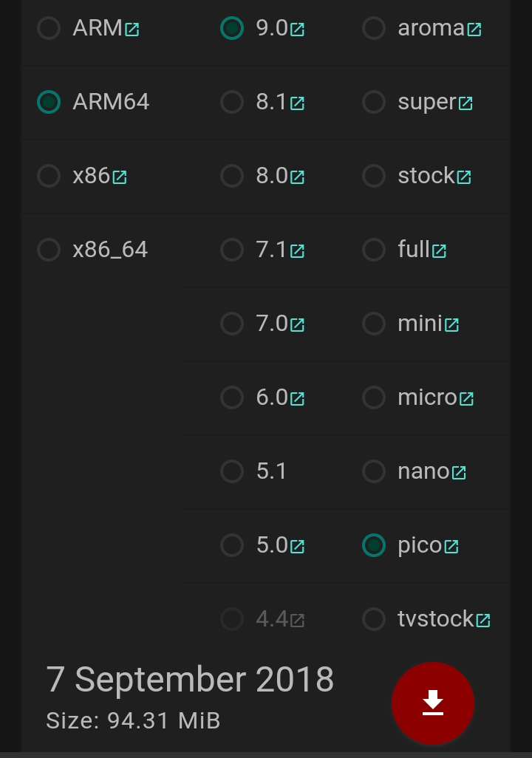Image resolution: width=532 pixels, height=758 pixels.
Task: Select the x86_64 platform radio button
Action: tap(49, 250)
